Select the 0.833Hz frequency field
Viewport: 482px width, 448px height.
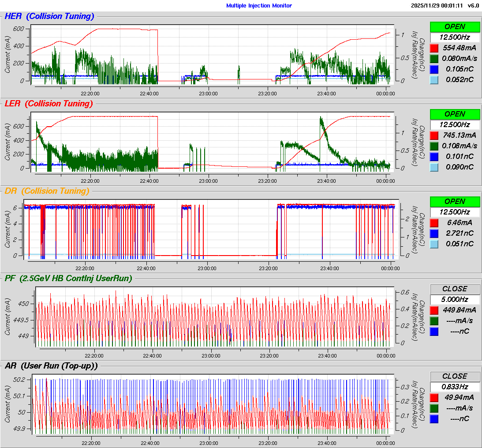[x=455, y=387]
